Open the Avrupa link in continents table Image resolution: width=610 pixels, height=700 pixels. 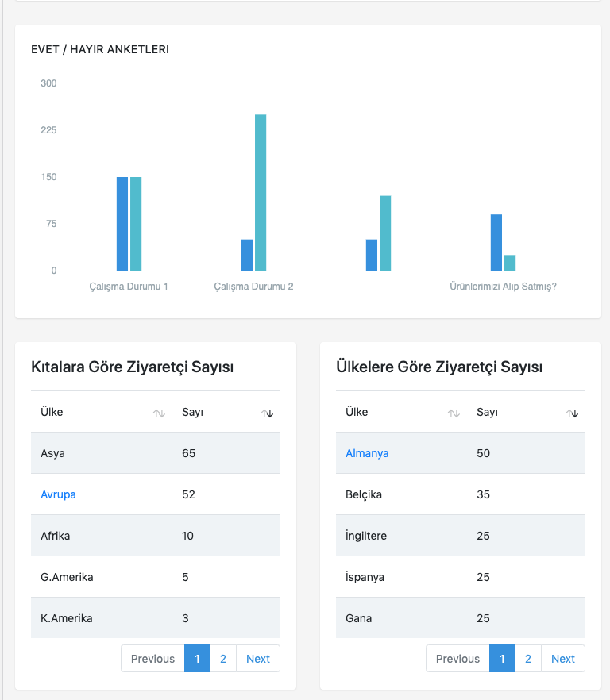point(58,494)
